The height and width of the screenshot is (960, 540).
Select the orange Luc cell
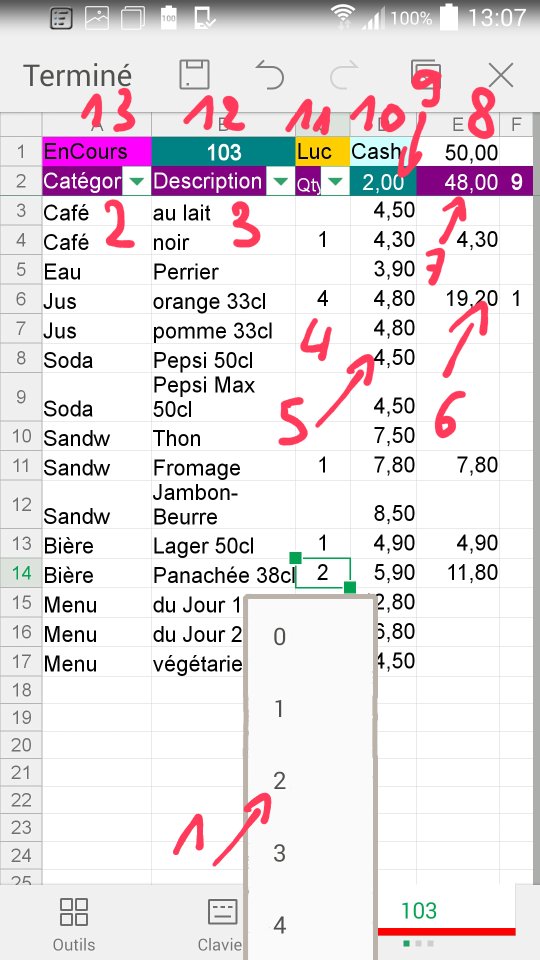pyautogui.click(x=323, y=151)
